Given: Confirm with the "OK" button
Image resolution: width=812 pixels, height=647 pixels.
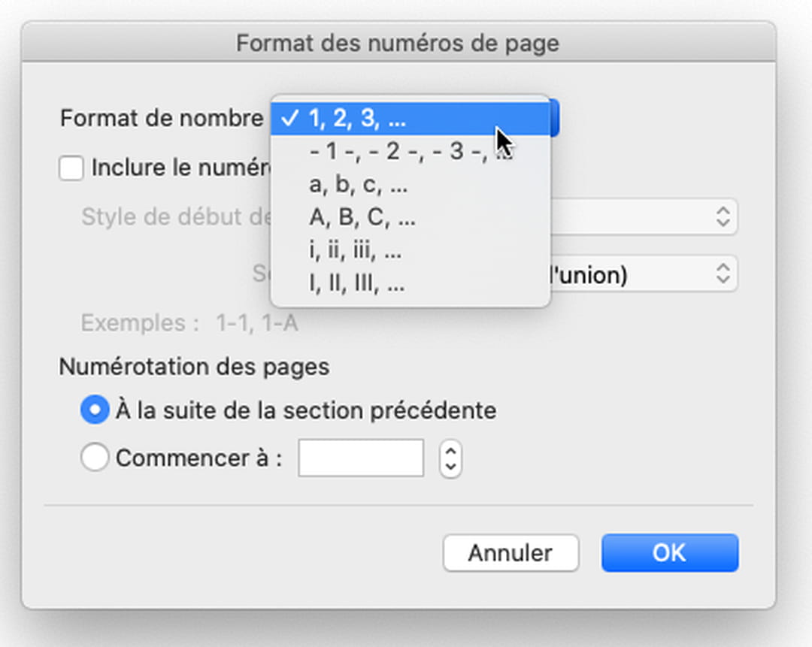Looking at the screenshot, I should [x=669, y=553].
